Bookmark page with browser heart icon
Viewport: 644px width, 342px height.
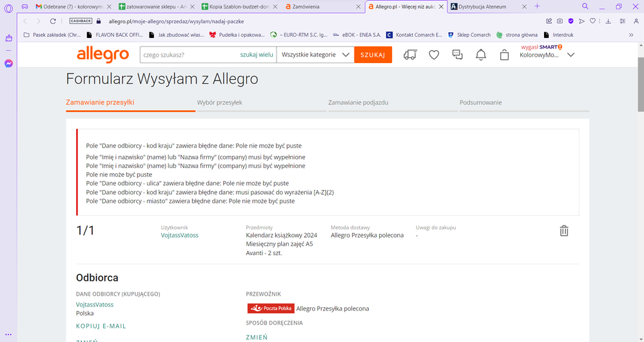tap(592, 21)
